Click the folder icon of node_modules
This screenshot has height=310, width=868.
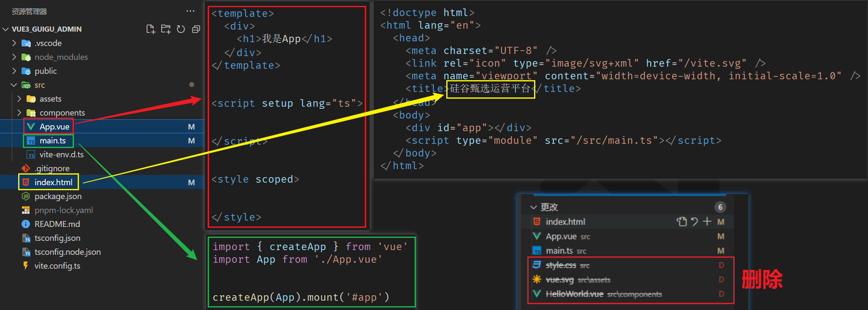pyautogui.click(x=26, y=57)
